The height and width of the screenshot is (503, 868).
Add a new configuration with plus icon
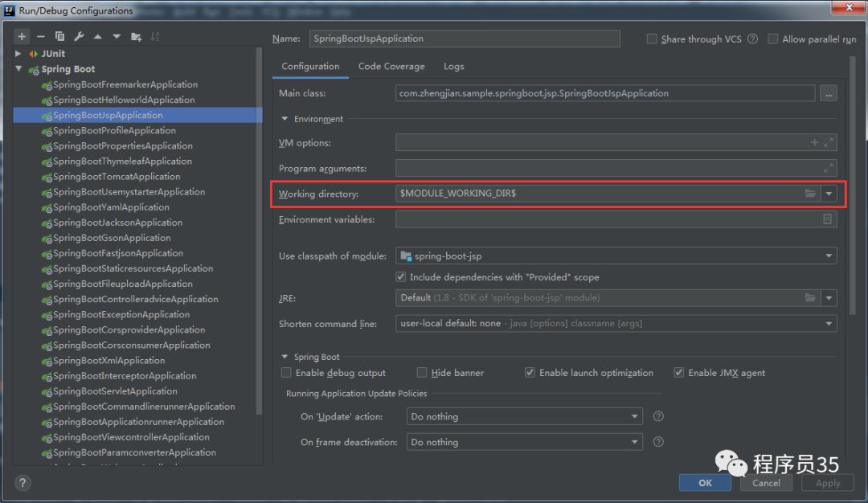coord(22,36)
